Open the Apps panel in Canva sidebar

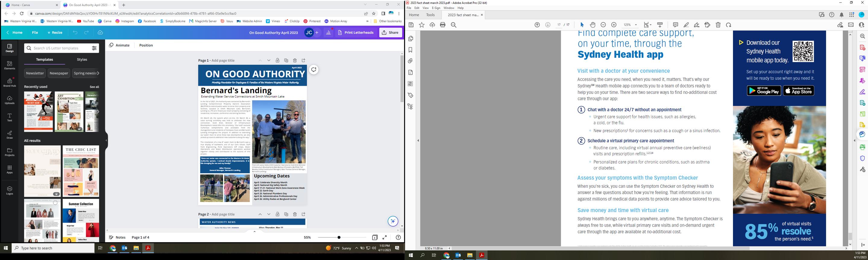tap(9, 169)
